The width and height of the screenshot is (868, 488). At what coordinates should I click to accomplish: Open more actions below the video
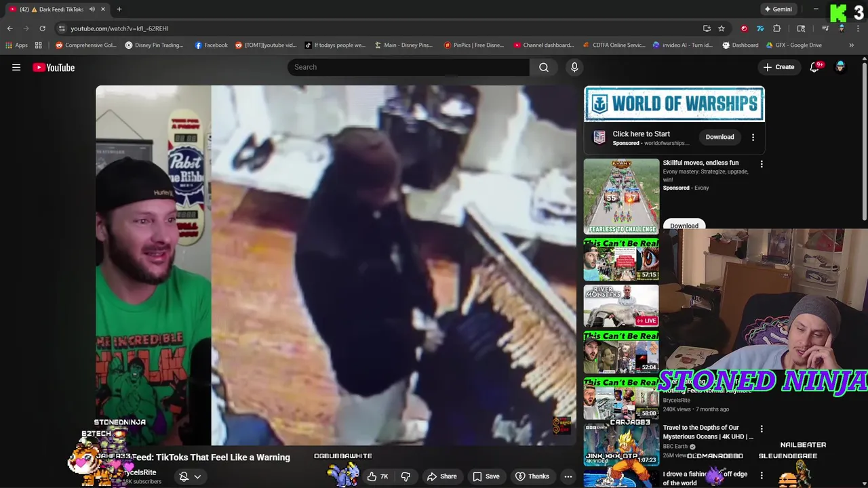pos(568,476)
